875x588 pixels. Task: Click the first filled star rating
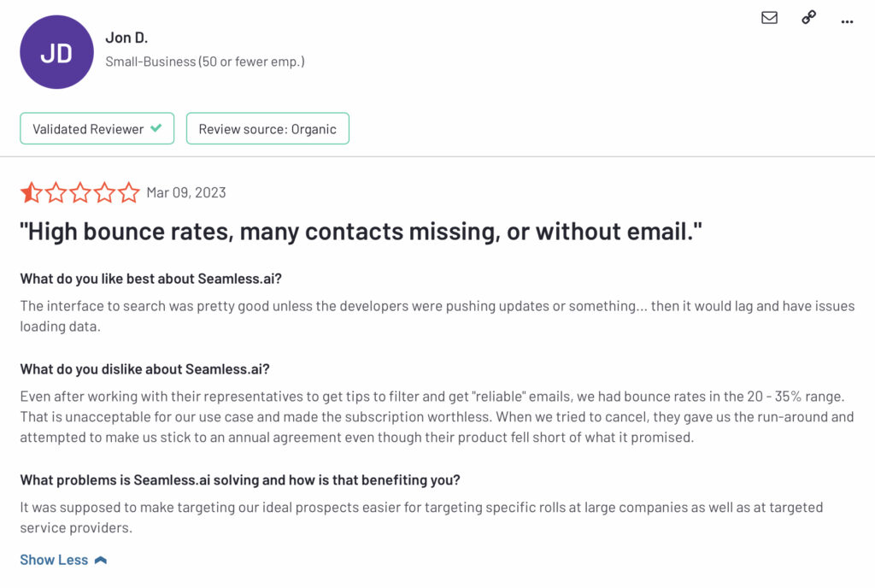tap(32, 192)
